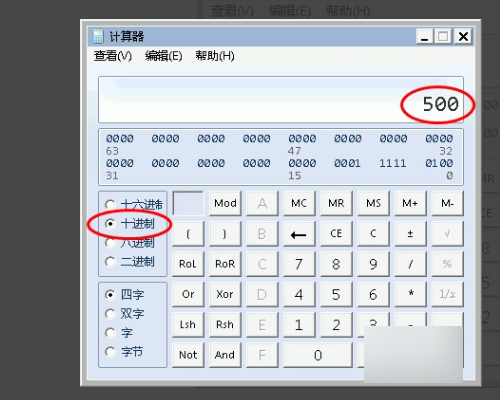Image resolution: width=500 pixels, height=400 pixels.
Task: Click the calculator icon in title bar
Action: [98, 36]
